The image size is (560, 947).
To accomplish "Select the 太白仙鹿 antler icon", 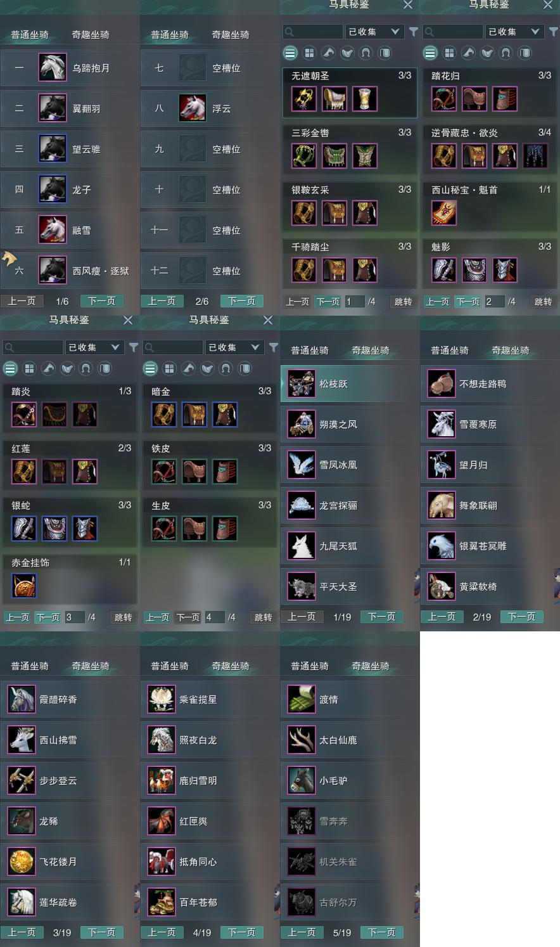I will [x=302, y=740].
